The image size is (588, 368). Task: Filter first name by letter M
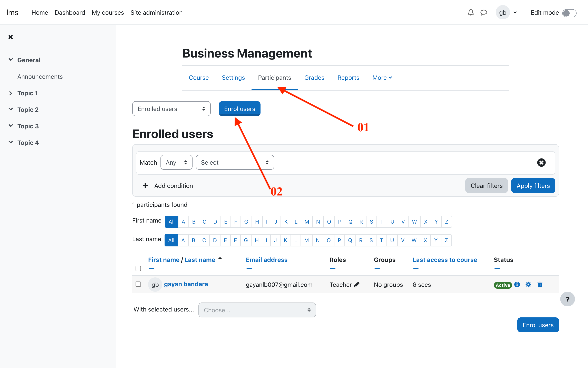tap(306, 222)
